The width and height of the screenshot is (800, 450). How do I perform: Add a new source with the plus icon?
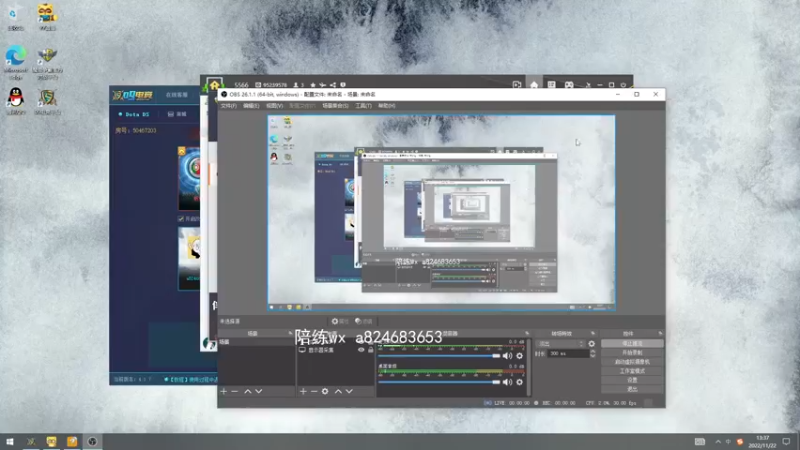coord(303,391)
